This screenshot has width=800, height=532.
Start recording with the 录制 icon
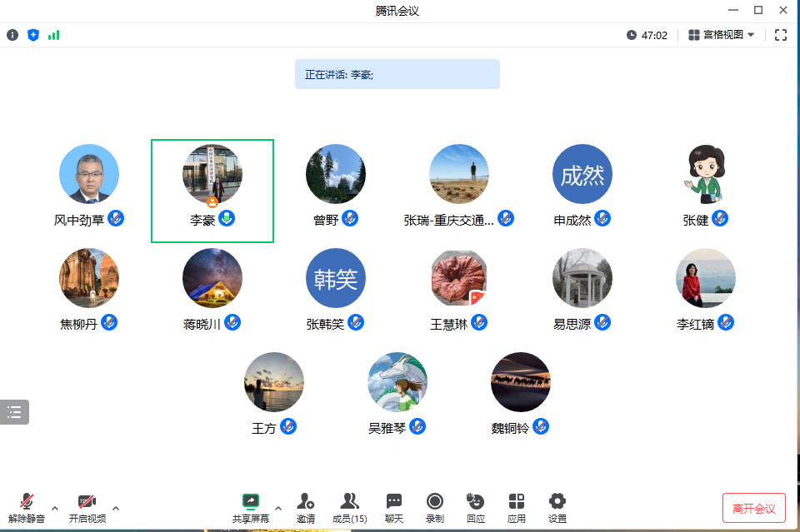point(434,506)
